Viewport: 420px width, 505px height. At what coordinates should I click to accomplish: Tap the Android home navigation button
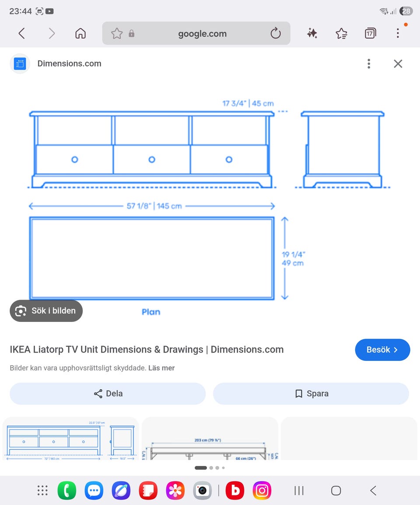336,491
